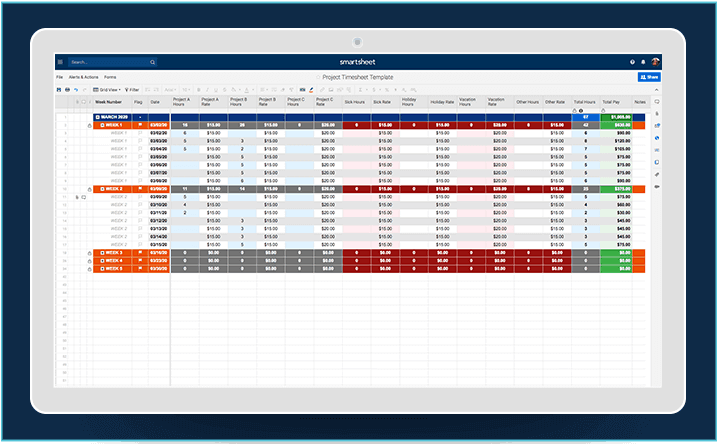Screen dimensions: 718x444
Task: Click the Undo arrow in the toolbar
Action: (x=74, y=89)
